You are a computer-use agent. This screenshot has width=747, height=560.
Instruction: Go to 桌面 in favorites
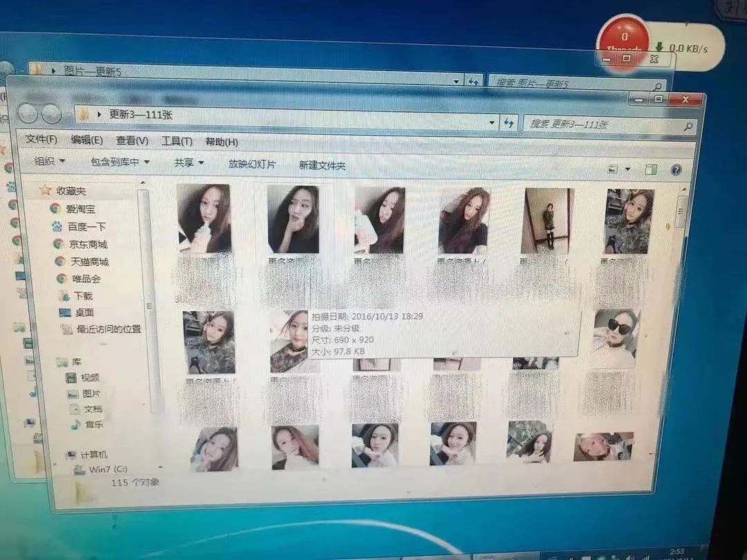84,312
